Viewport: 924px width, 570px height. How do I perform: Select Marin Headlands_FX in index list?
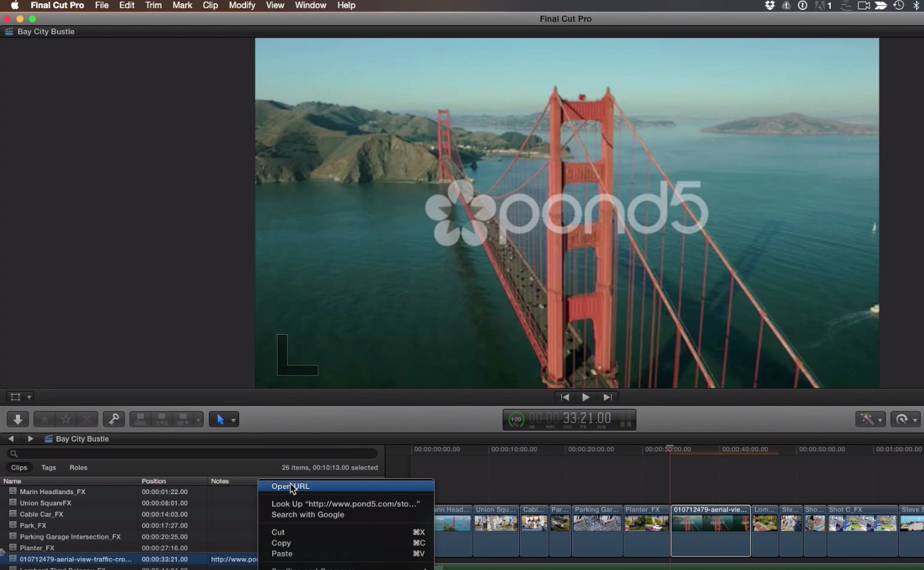coord(128,492)
